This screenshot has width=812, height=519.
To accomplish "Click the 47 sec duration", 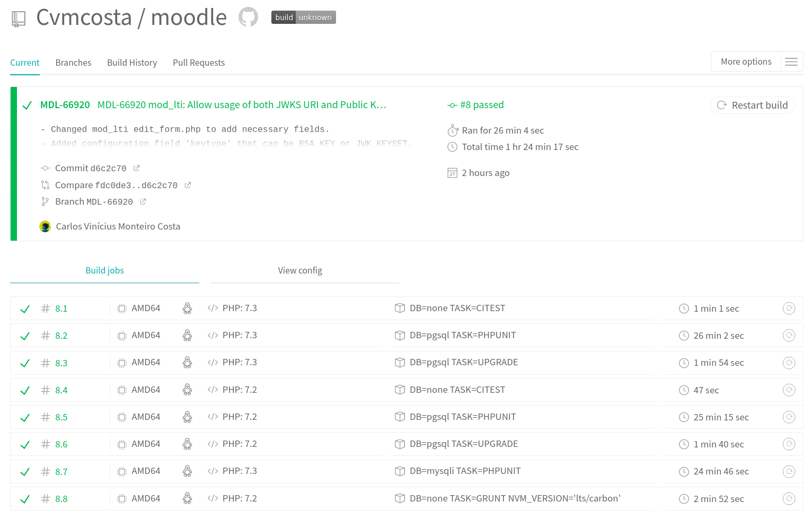I will (x=706, y=390).
